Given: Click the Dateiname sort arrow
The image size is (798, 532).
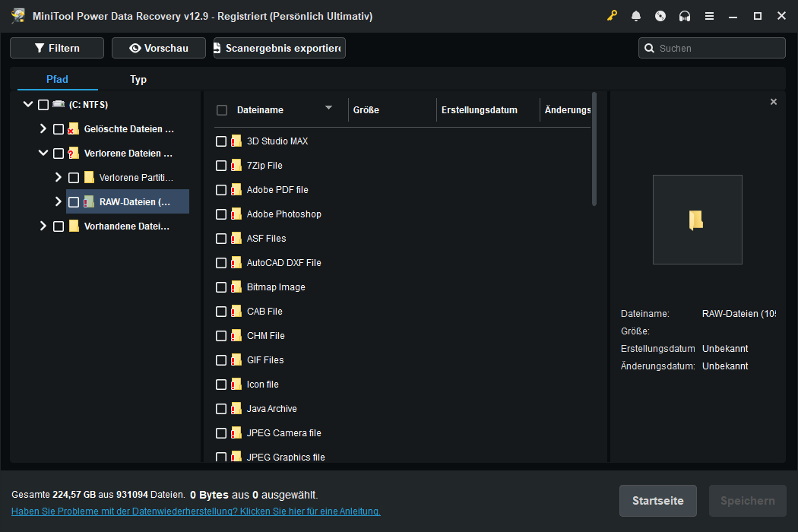Looking at the screenshot, I should 328,107.
